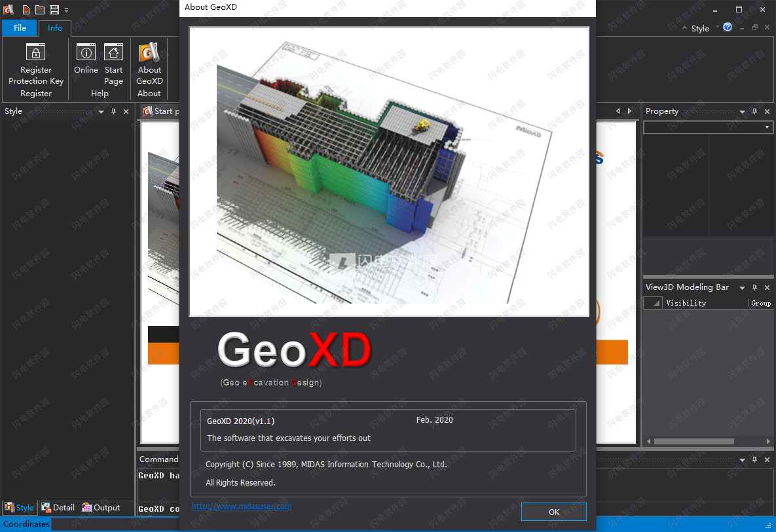The width and height of the screenshot is (776, 532).
Task: Open the midasuser.com website link
Action: [x=242, y=506]
